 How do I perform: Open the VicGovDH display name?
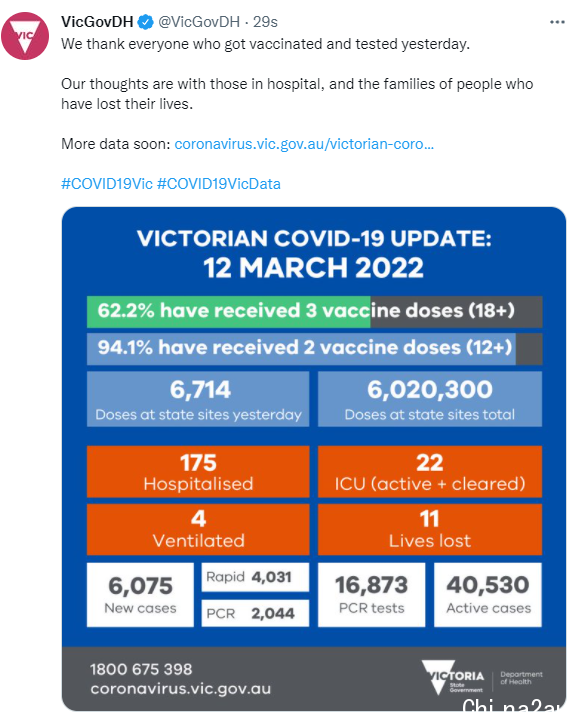coord(97,22)
